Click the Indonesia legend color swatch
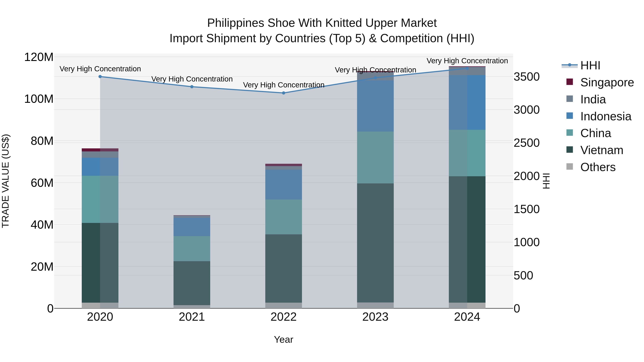The height and width of the screenshot is (362, 644). pyautogui.click(x=570, y=116)
